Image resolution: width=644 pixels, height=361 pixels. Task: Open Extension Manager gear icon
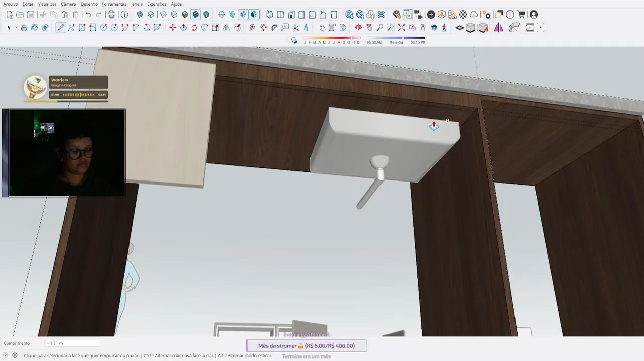486,15
